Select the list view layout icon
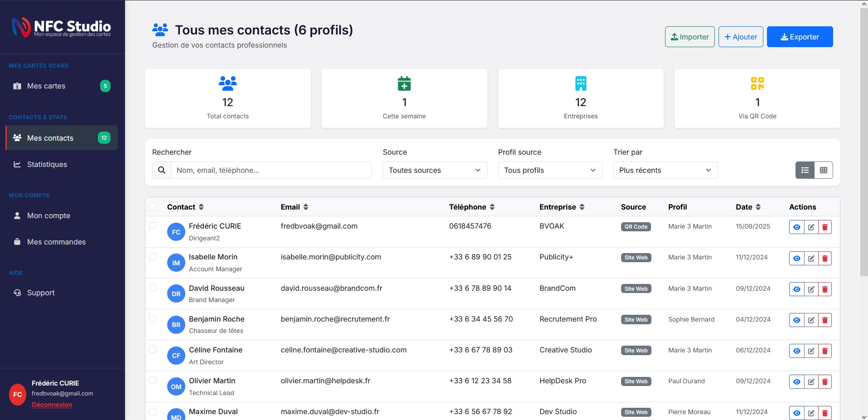The width and height of the screenshot is (868, 420). click(x=805, y=170)
